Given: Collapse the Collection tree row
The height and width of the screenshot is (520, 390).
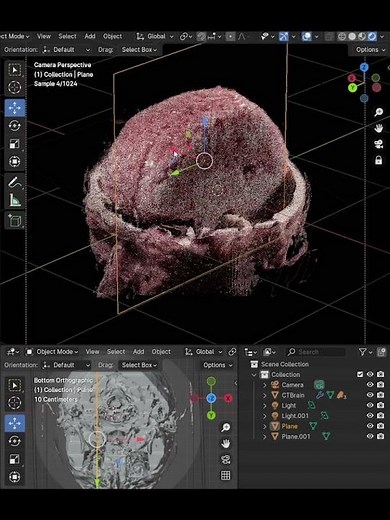Looking at the screenshot, I should click(x=254, y=375).
